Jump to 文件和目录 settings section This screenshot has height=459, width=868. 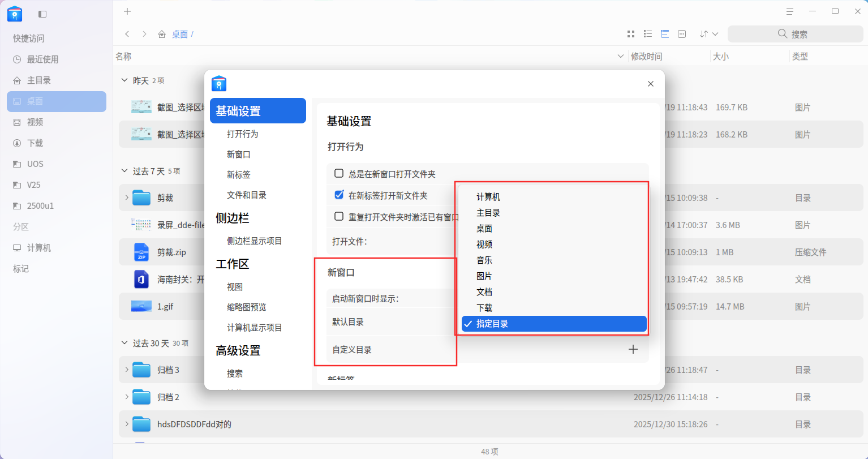(247, 195)
